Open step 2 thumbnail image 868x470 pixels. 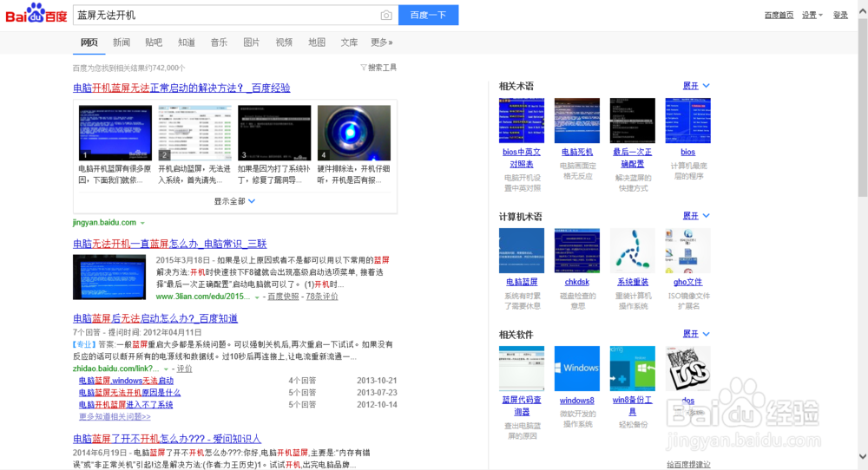(x=194, y=133)
